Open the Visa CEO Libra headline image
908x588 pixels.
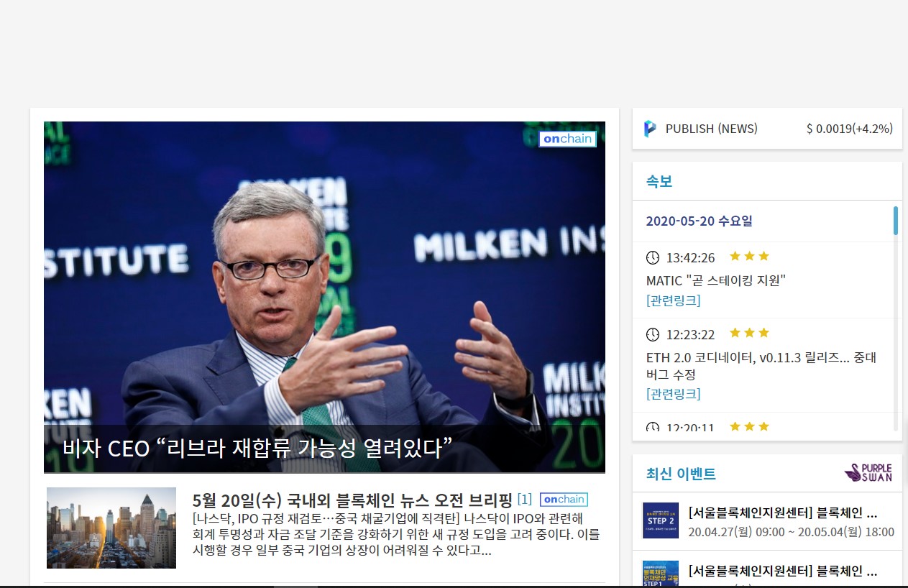(x=324, y=297)
